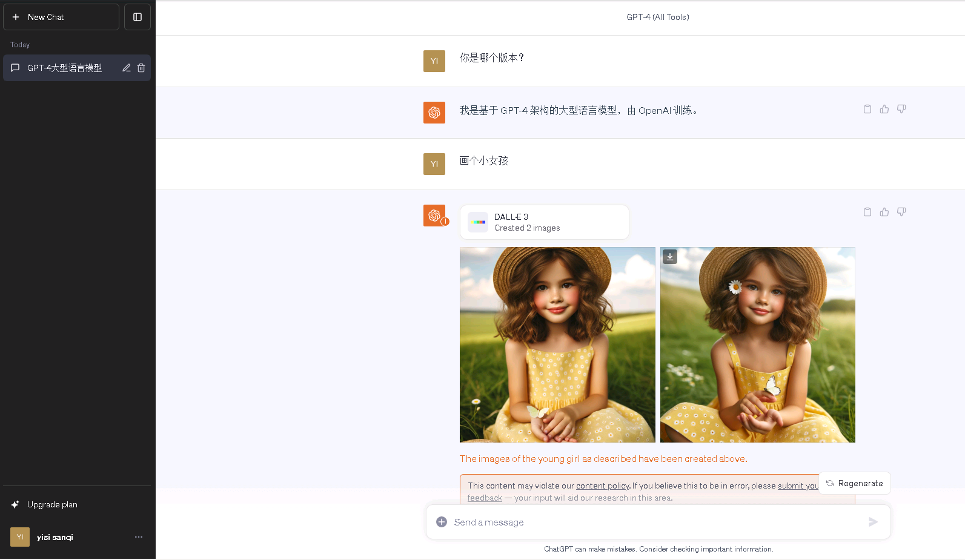Thumbs down the DALL·E image reply

pyautogui.click(x=901, y=212)
